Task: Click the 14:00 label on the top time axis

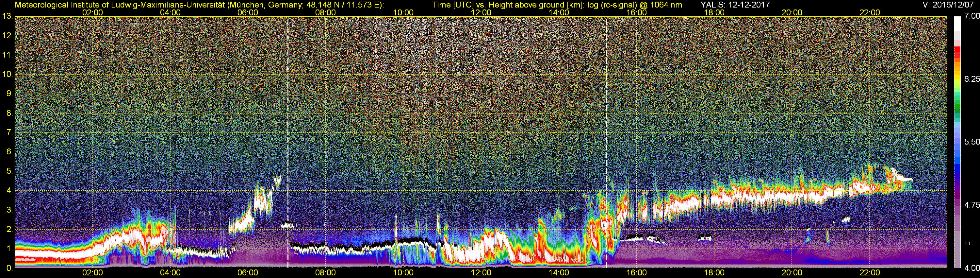Action: pyautogui.click(x=559, y=12)
